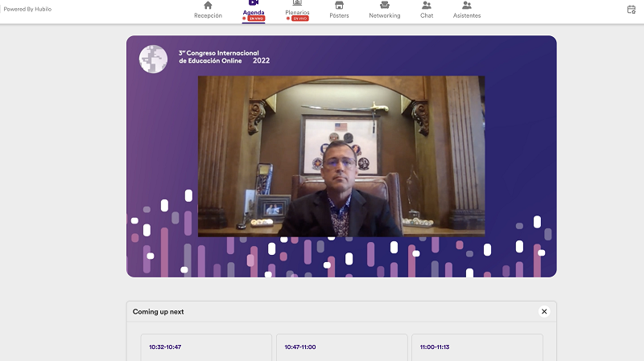Screen dimensions: 644x361
Task: Switch to the Agenda tab
Action: point(254,11)
